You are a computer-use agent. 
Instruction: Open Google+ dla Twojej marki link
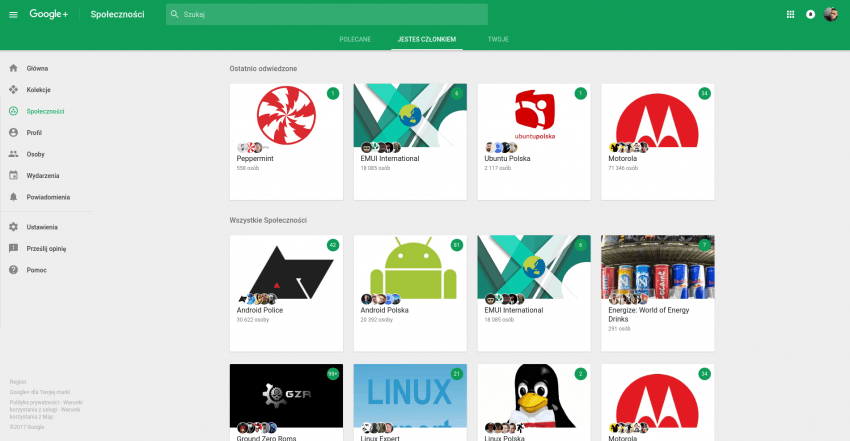pyautogui.click(x=40, y=392)
